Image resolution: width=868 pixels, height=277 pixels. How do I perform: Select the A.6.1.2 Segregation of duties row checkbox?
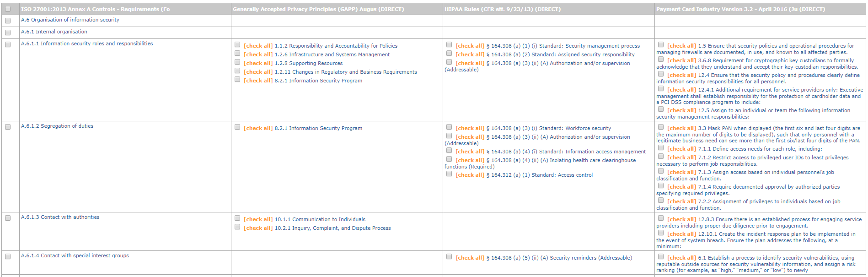click(x=8, y=127)
